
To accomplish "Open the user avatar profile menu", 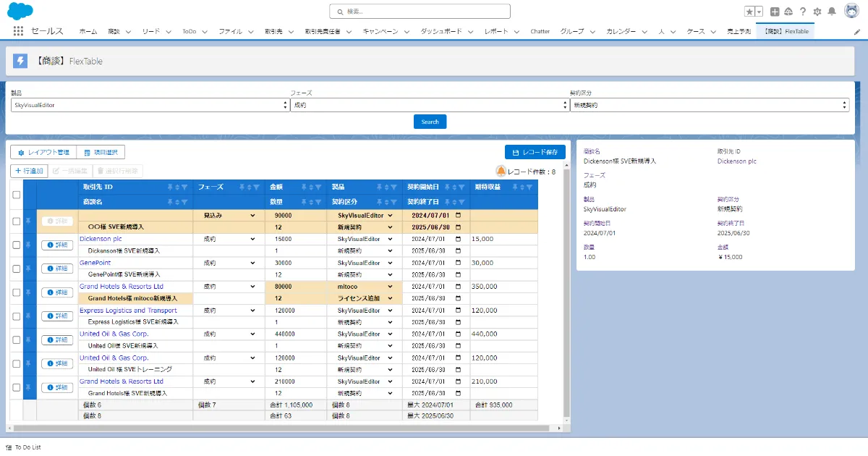I will (851, 11).
